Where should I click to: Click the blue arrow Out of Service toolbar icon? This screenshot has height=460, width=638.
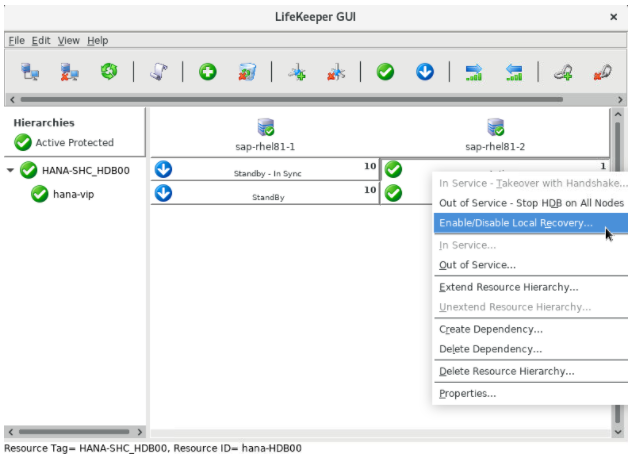[x=425, y=72]
